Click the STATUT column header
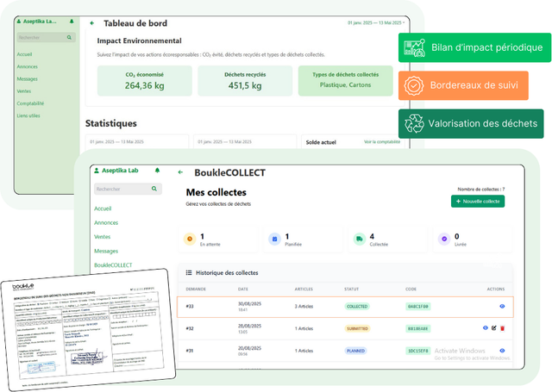Viewport: 552px width, 392px height. 351,289
